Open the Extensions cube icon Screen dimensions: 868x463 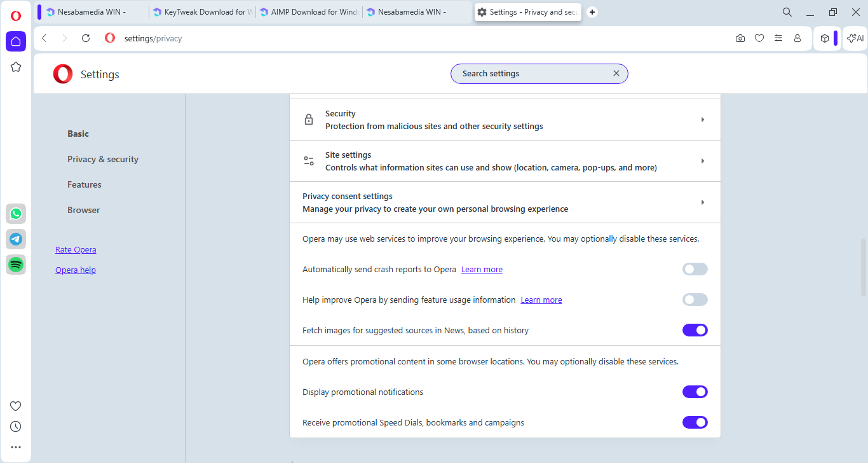click(x=824, y=38)
